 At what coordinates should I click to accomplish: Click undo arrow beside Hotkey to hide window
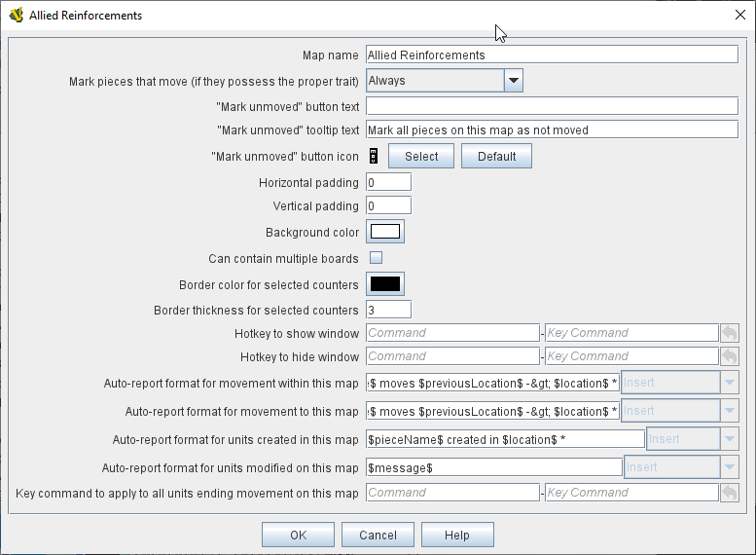pos(729,356)
